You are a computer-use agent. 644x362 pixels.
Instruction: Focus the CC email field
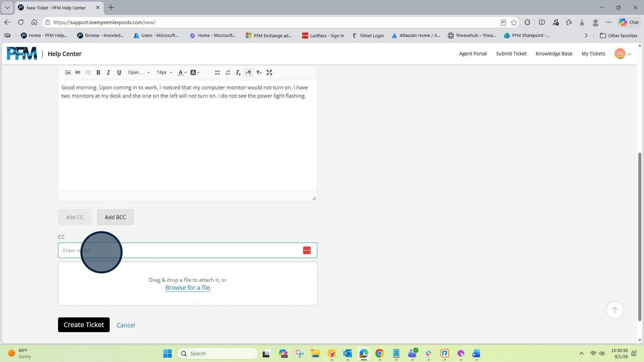click(187, 250)
